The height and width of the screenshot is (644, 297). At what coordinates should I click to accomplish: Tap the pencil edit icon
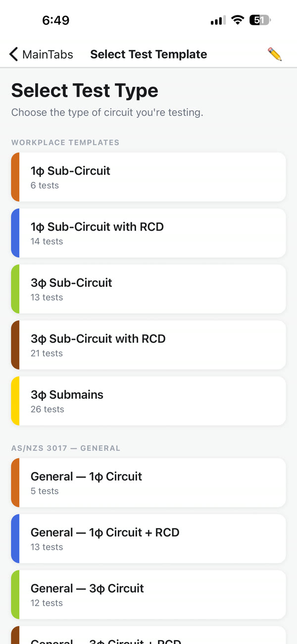pyautogui.click(x=275, y=54)
